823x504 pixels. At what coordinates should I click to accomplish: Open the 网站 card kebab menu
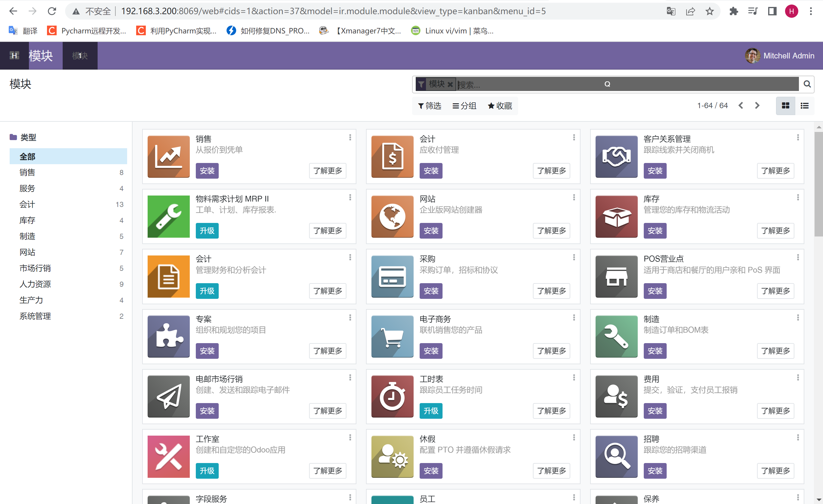[x=574, y=197]
